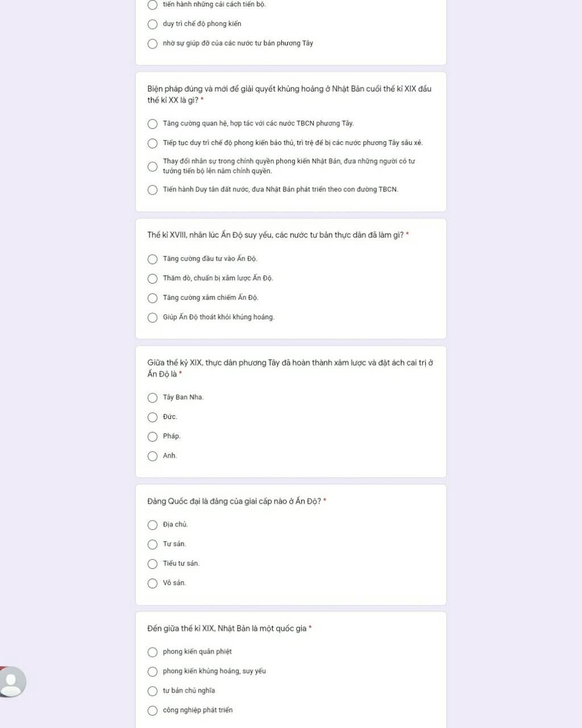Choose the 'Tây Ban Nha.' option
Screen dimensions: 582x728
[x=152, y=398]
